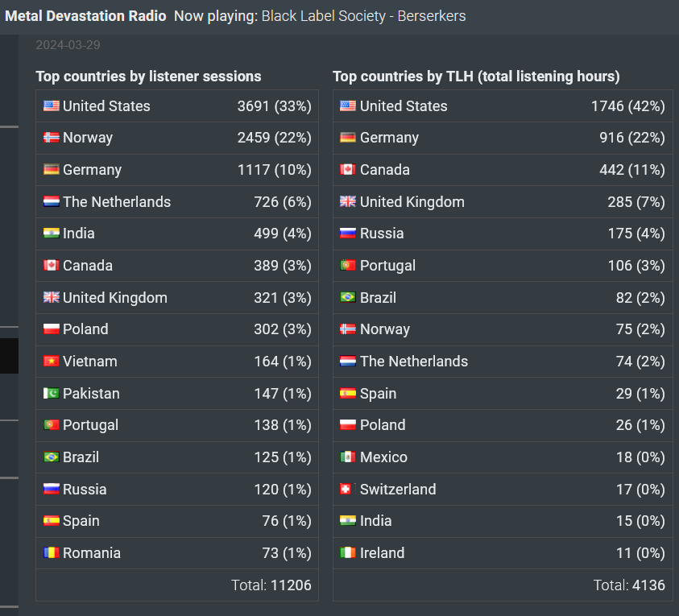Click the Ireland flag icon
The height and width of the screenshot is (616, 679).
pyautogui.click(x=348, y=552)
